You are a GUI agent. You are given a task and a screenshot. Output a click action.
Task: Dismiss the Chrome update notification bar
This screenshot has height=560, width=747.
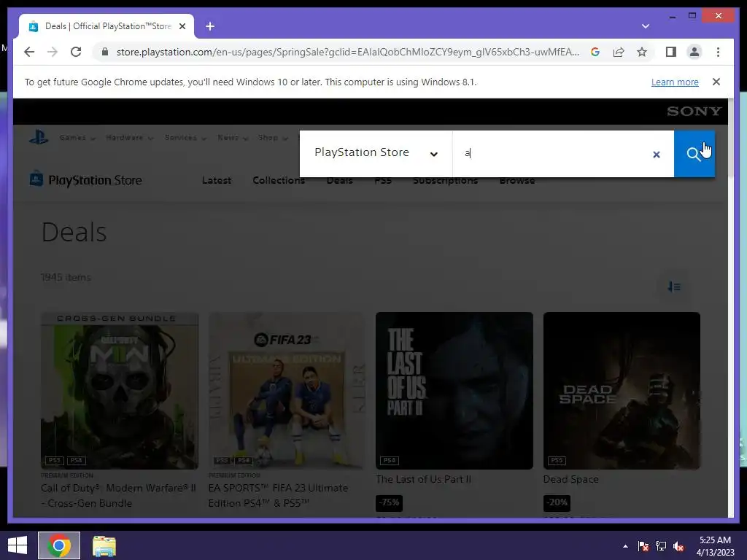point(716,82)
